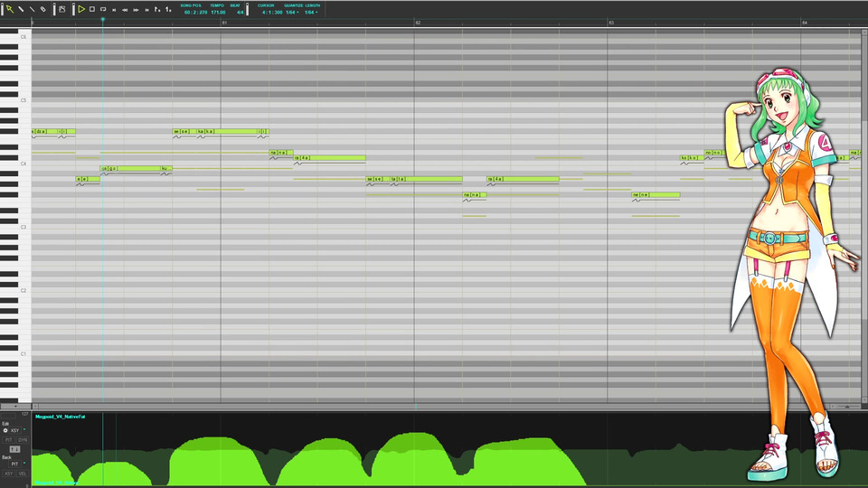Rewind the song position
868x488 pixels.
(125, 9)
